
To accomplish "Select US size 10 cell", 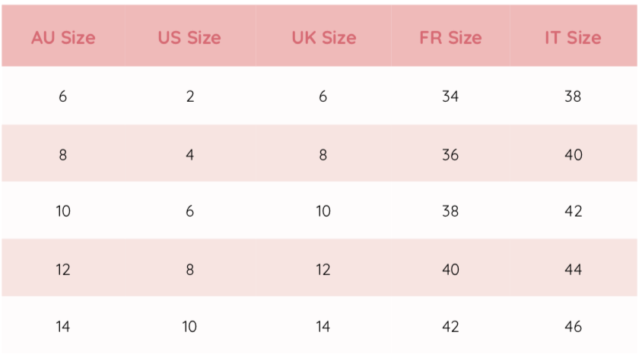I will coord(189,327).
